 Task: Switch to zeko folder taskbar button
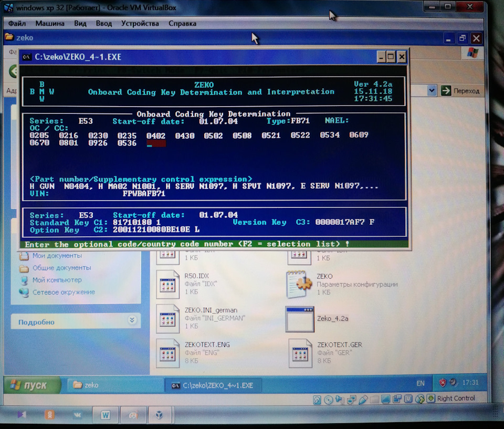tap(115, 385)
